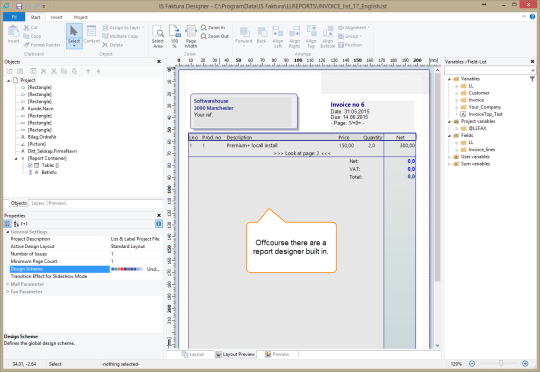Click zoom-out minus icon in status bar
The height and width of the screenshot is (372, 540).
pos(472,363)
